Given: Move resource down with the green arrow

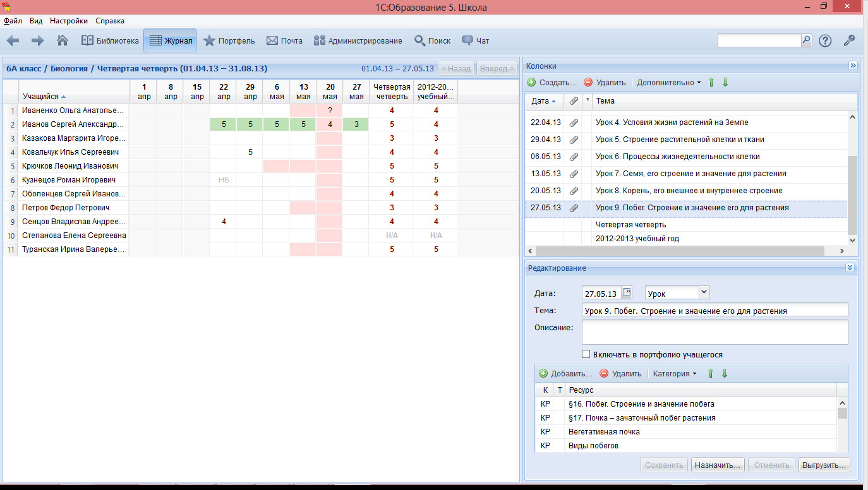Looking at the screenshot, I should (725, 373).
